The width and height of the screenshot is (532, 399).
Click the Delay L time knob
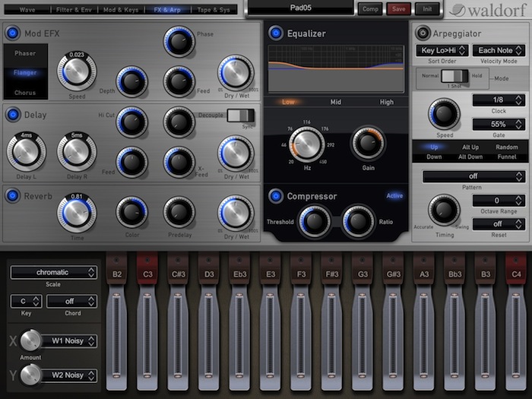coord(26,151)
